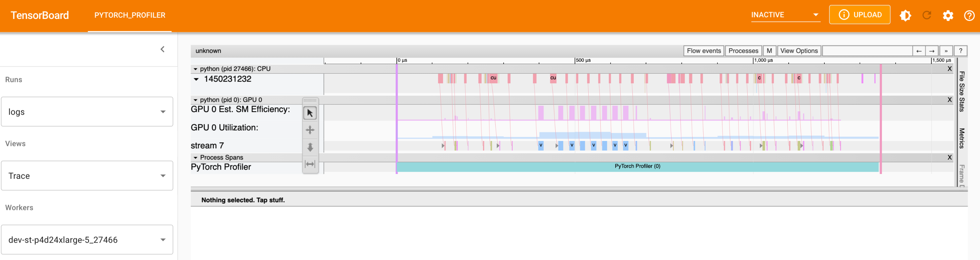Click 'Nothing selected. Tap stuff.' message
Image resolution: width=980 pixels, height=260 pixels.
click(243, 200)
